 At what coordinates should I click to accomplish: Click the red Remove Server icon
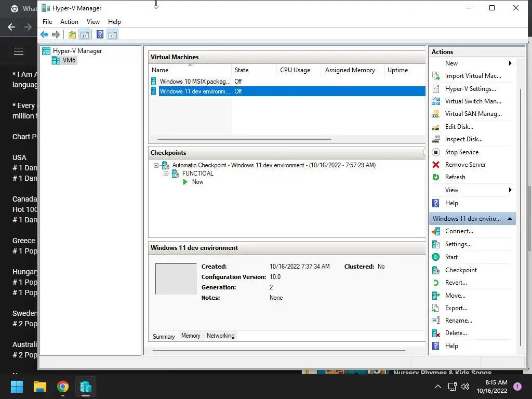436,165
